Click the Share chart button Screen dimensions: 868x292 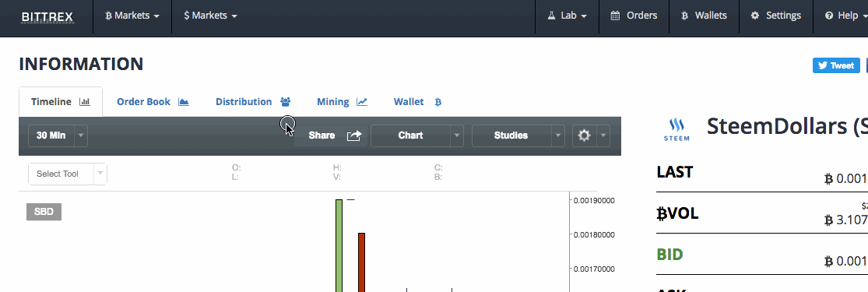pyautogui.click(x=331, y=135)
